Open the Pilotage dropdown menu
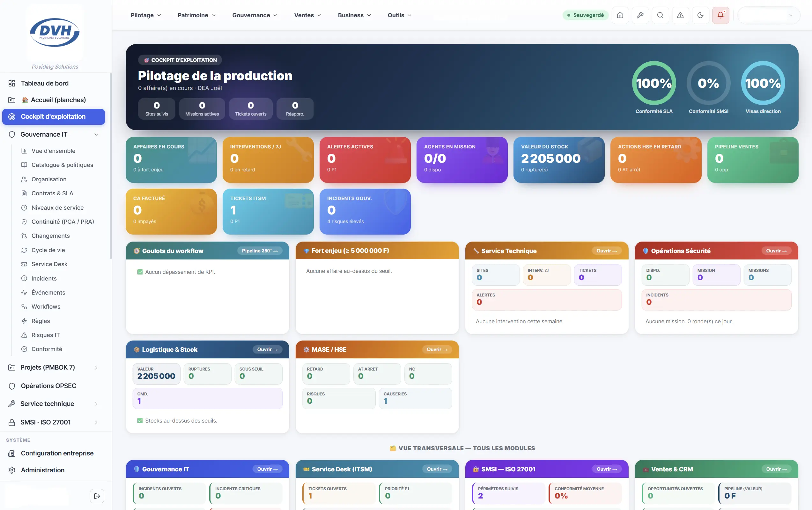Screen dimensions: 812x510 (x=146, y=15)
